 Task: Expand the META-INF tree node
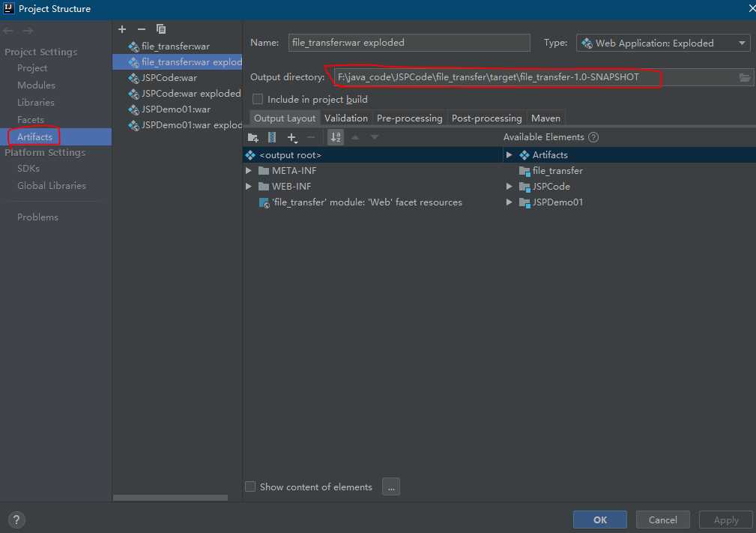click(x=248, y=171)
